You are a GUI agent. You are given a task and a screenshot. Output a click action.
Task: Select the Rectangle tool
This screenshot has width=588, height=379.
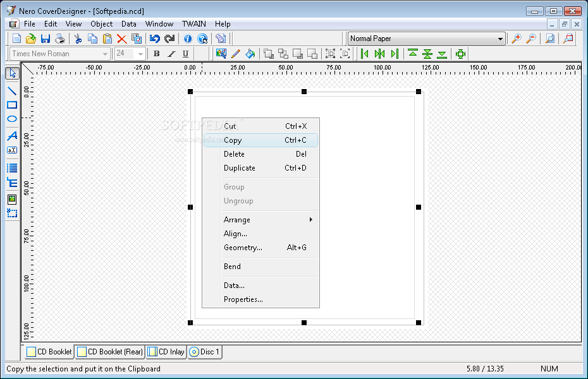(12, 105)
